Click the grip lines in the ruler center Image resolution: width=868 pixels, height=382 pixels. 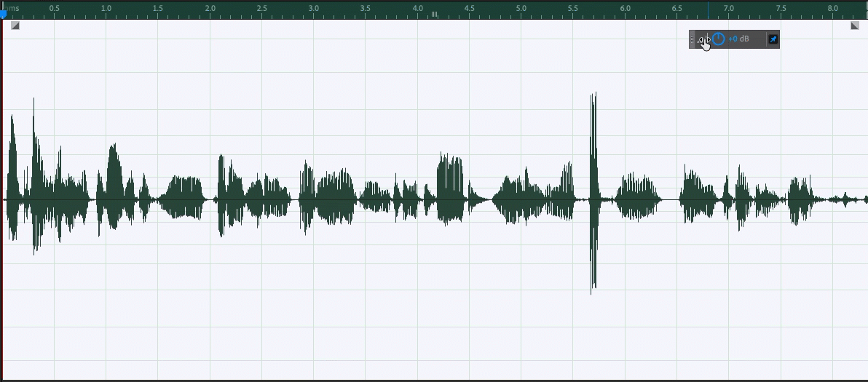pyautogui.click(x=435, y=14)
